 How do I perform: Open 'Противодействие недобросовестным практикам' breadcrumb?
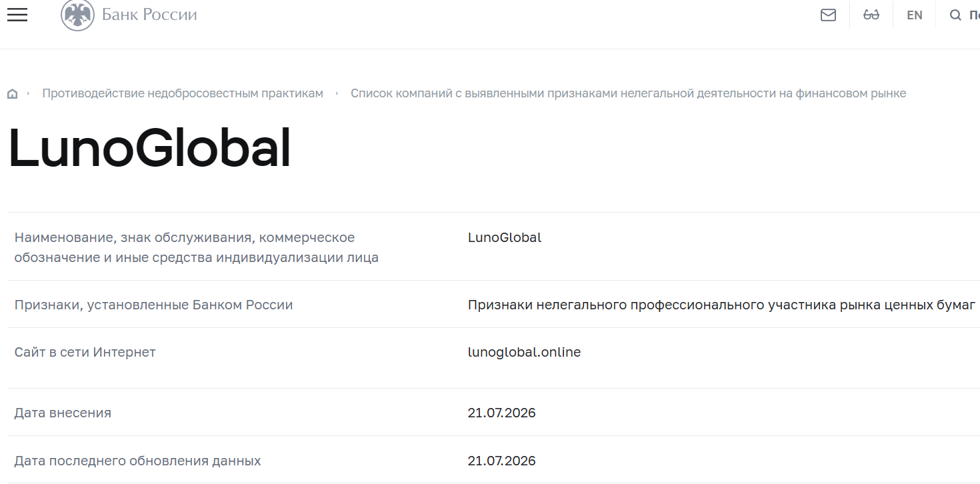[183, 93]
